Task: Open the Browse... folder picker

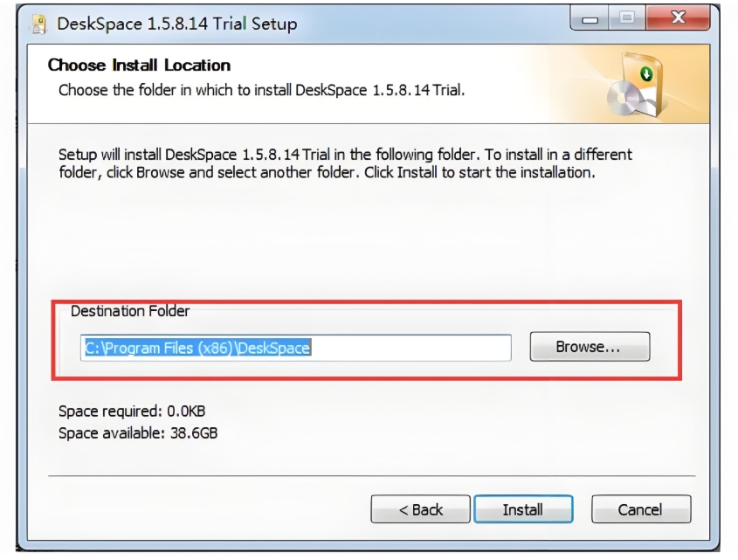Action: tap(589, 347)
